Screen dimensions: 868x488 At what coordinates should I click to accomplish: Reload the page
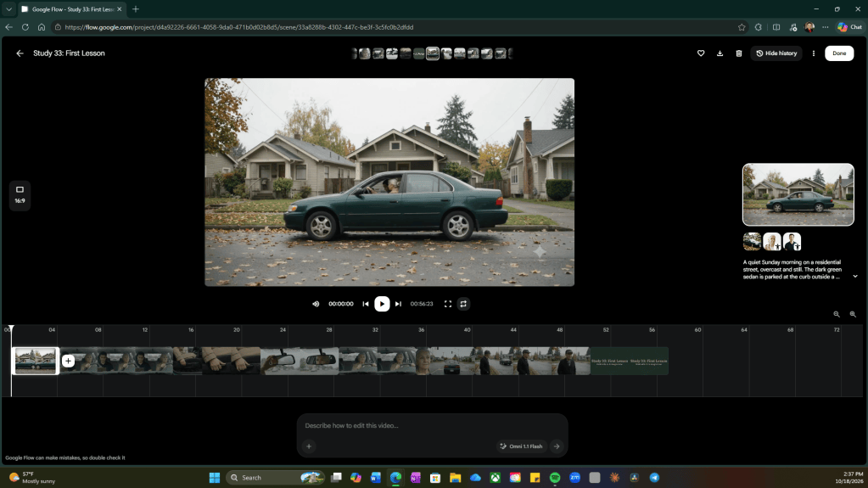point(25,27)
